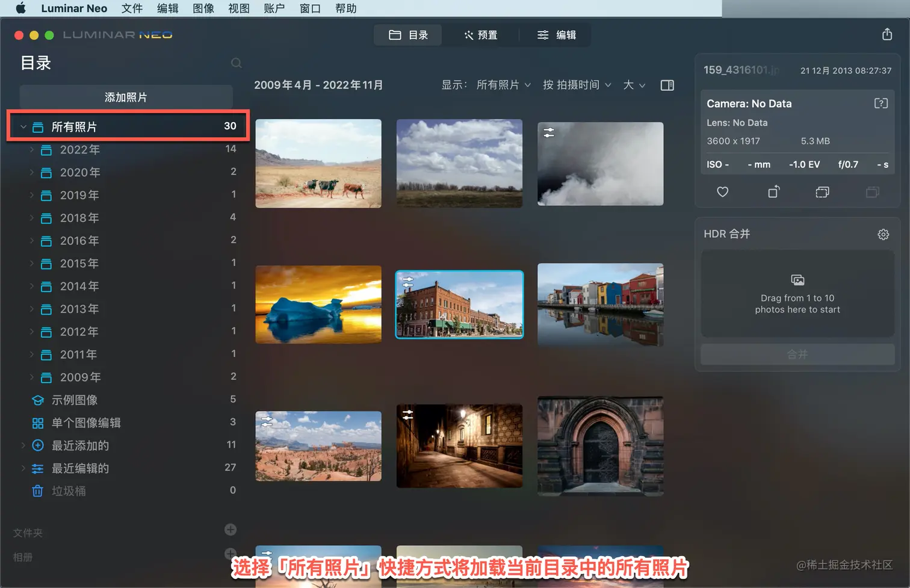Open the 账户 menu
The width and height of the screenshot is (910, 588).
pyautogui.click(x=274, y=8)
